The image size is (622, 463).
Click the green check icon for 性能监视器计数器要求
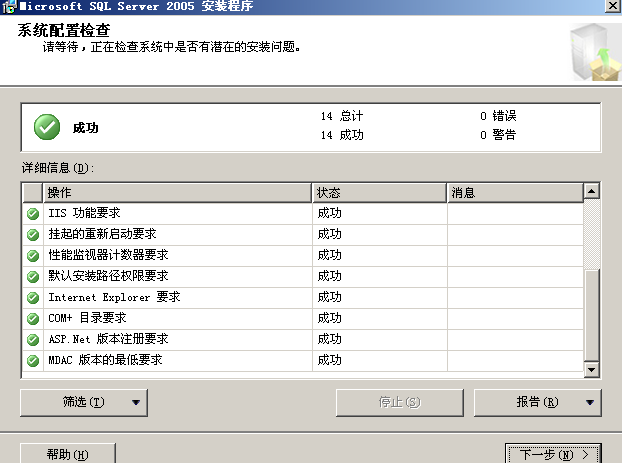(33, 256)
